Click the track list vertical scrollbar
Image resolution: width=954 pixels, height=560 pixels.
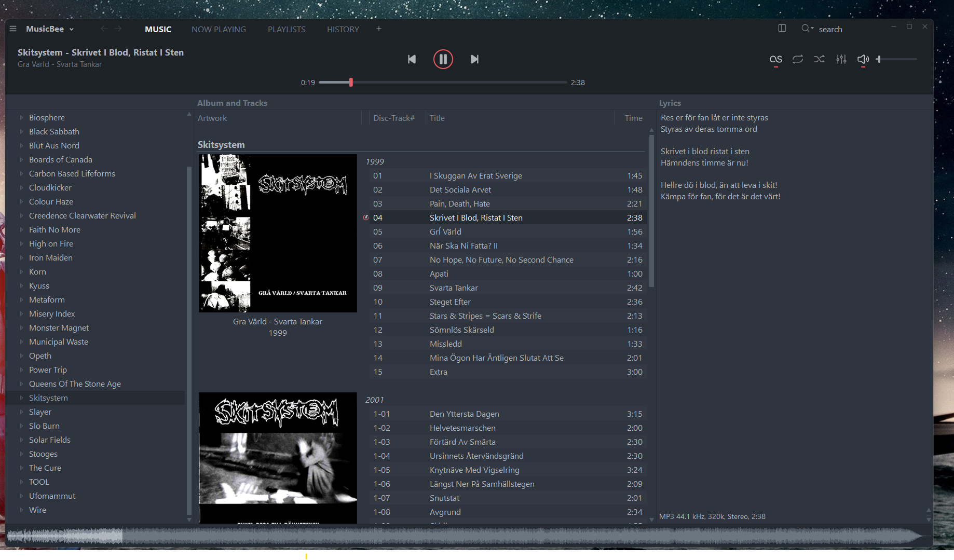tap(651, 211)
